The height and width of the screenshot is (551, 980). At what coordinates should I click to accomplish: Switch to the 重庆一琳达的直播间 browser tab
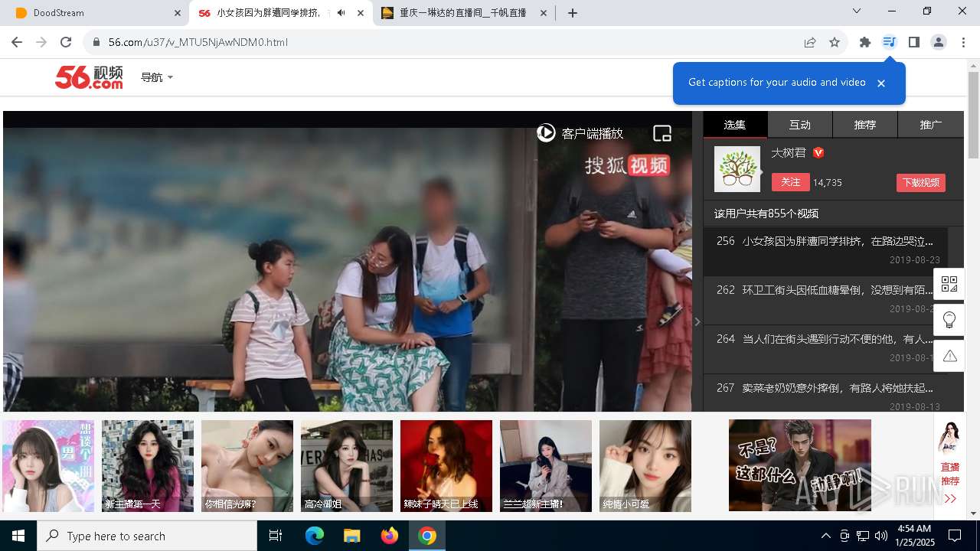pos(463,13)
